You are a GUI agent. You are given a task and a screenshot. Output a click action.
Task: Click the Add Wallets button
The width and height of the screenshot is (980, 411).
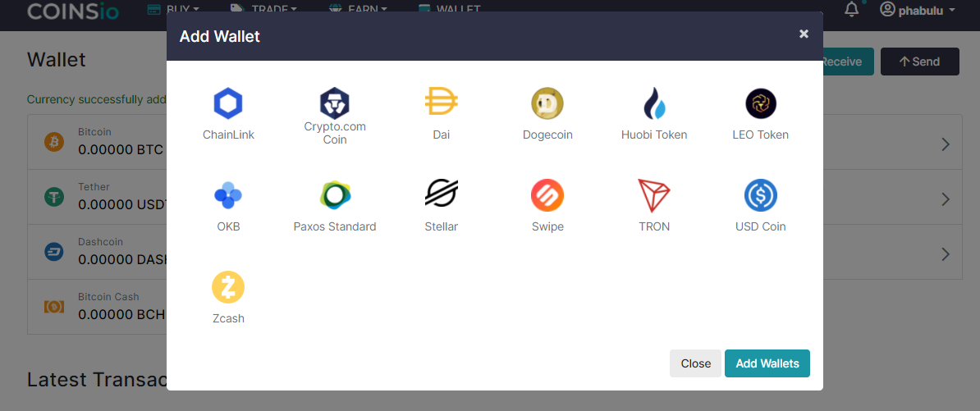[x=767, y=363]
